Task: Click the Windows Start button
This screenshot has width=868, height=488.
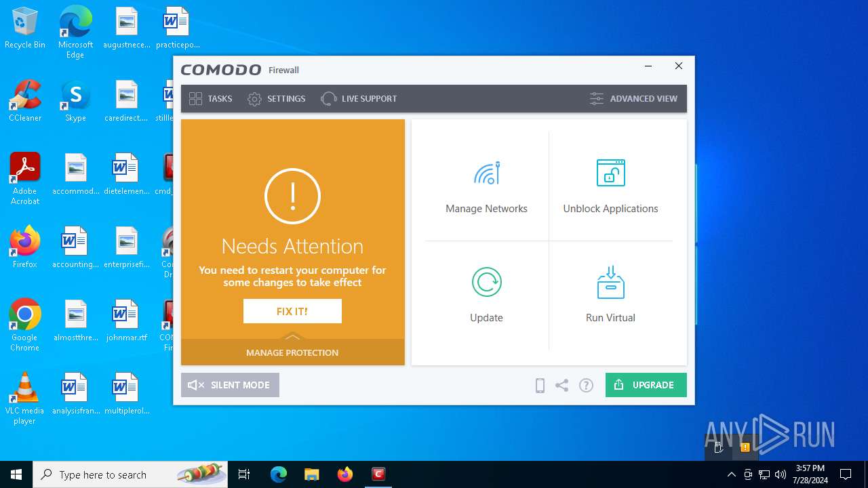Action: 16,474
